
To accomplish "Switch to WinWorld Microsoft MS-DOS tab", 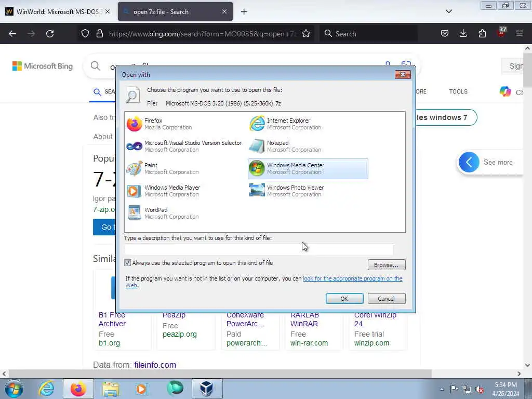I will 58,11.
